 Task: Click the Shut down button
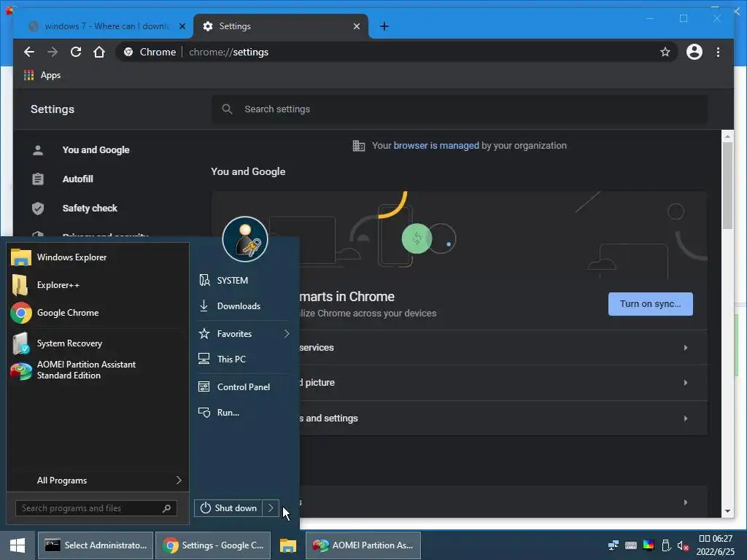point(228,508)
